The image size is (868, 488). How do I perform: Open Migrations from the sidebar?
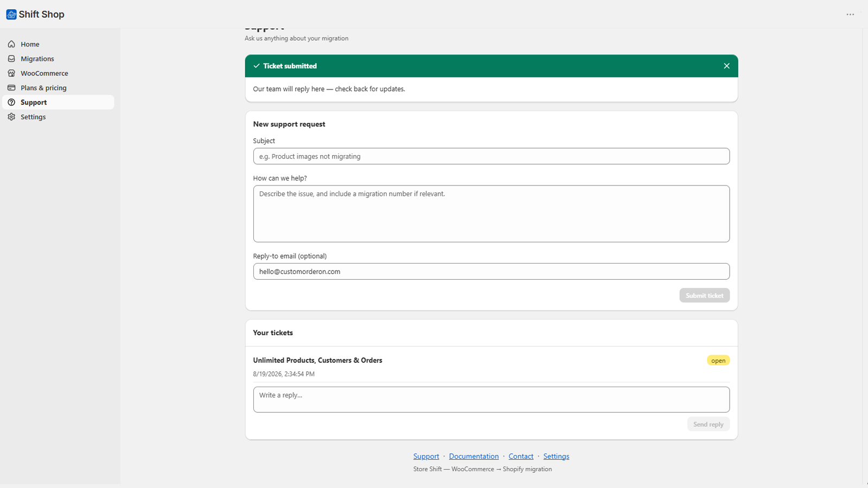(58, 59)
